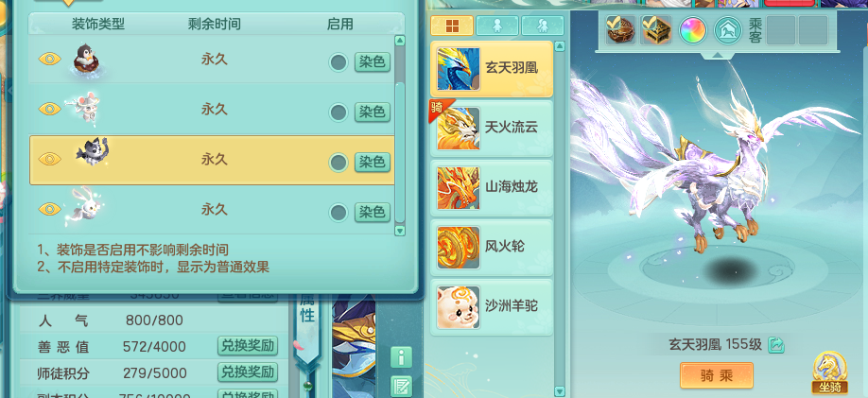Image resolution: width=868 pixels, height=398 pixels.
Task: Click mount list scroll up arrow
Action: pos(559,46)
